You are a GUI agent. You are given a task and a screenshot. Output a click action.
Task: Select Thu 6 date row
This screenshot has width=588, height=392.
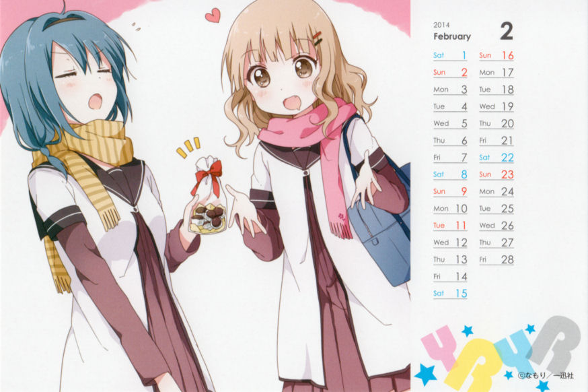[450, 140]
